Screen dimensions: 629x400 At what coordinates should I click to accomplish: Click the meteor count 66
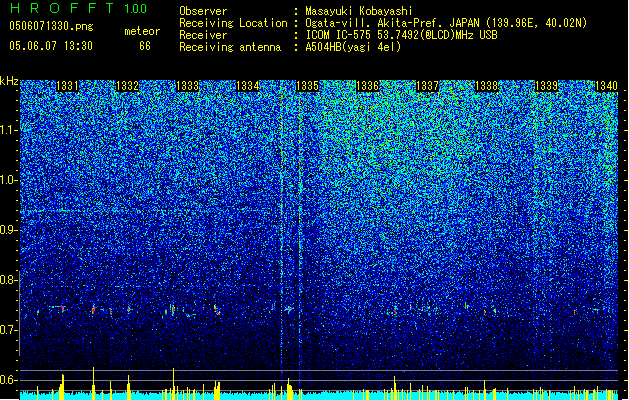(145, 46)
